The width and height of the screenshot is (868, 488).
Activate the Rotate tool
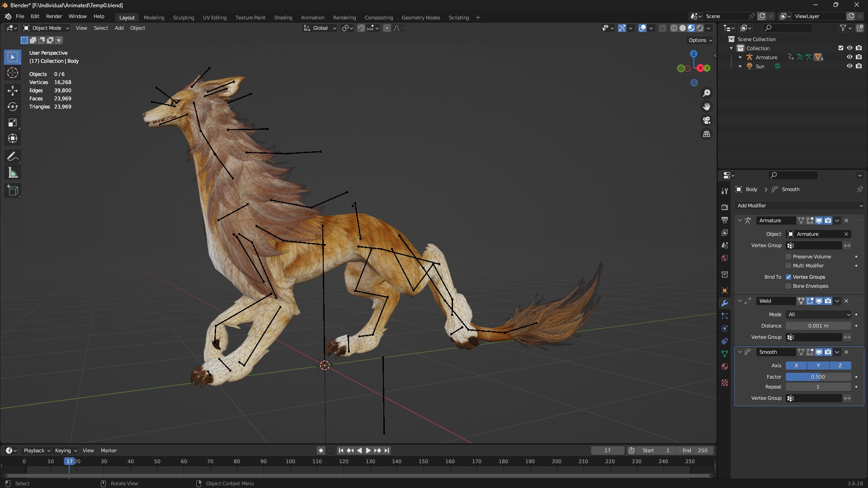tap(13, 107)
